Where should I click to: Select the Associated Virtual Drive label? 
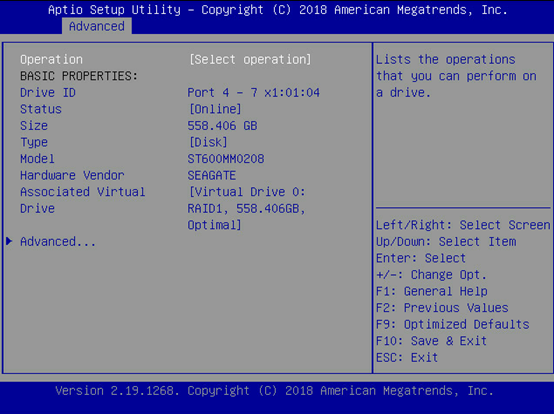(83, 200)
